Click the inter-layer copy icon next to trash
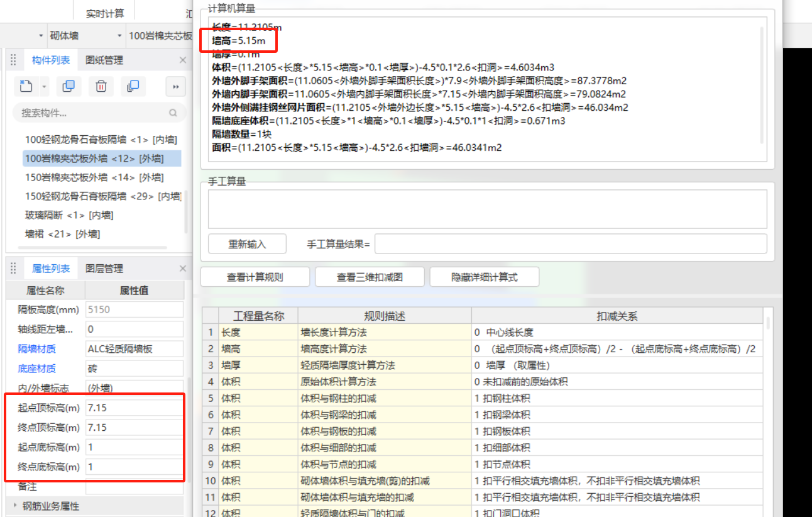Screen dimensions: 812x517 [133, 86]
